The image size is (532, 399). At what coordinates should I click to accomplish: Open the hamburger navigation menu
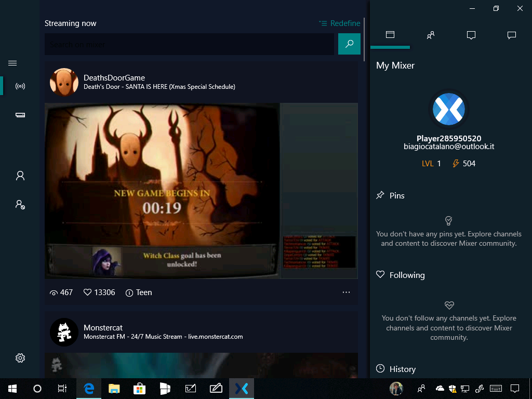12,63
